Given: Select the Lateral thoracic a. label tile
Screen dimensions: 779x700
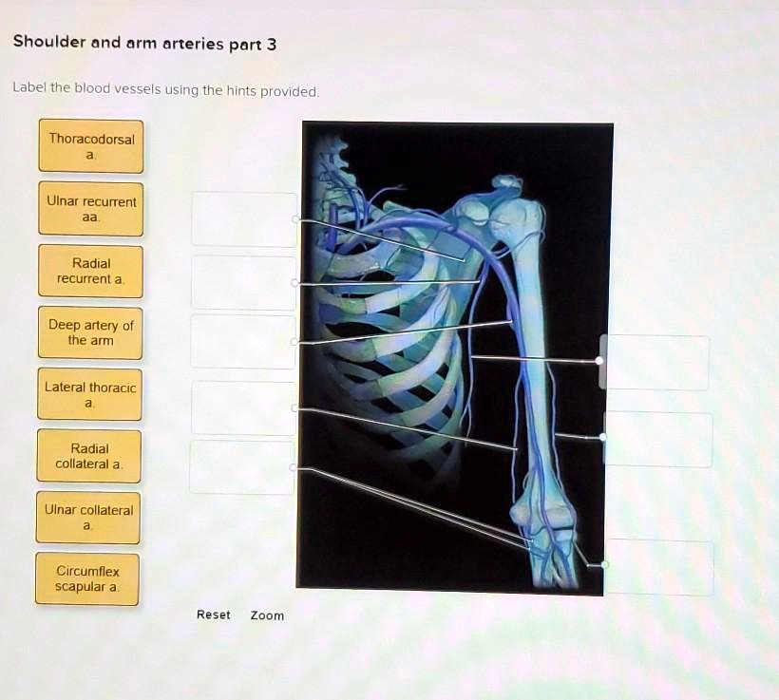Looking at the screenshot, I should (90, 394).
